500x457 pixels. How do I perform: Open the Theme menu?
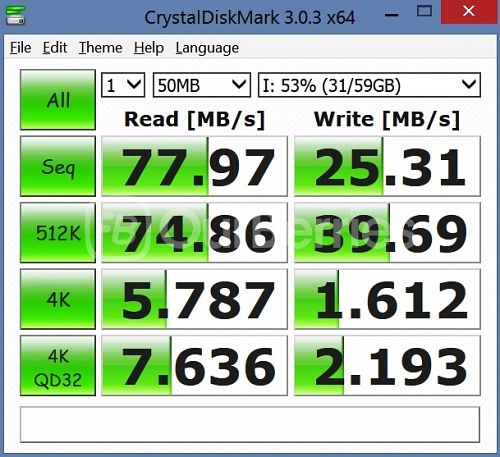click(100, 48)
